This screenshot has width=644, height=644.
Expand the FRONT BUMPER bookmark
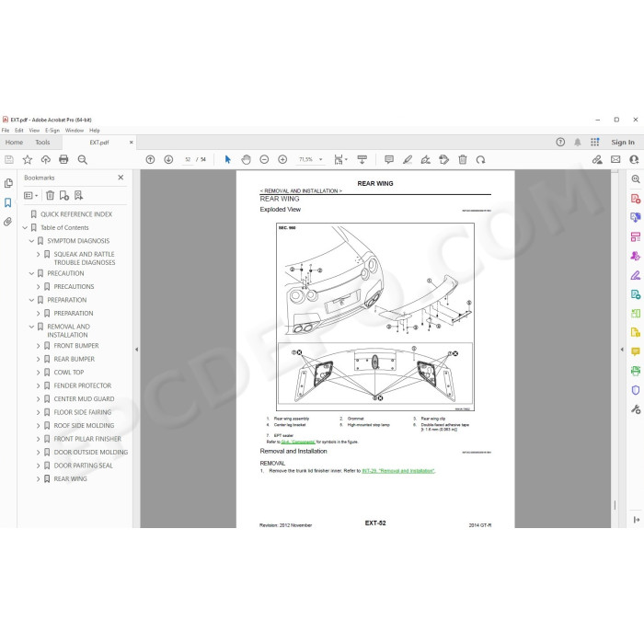(39, 346)
